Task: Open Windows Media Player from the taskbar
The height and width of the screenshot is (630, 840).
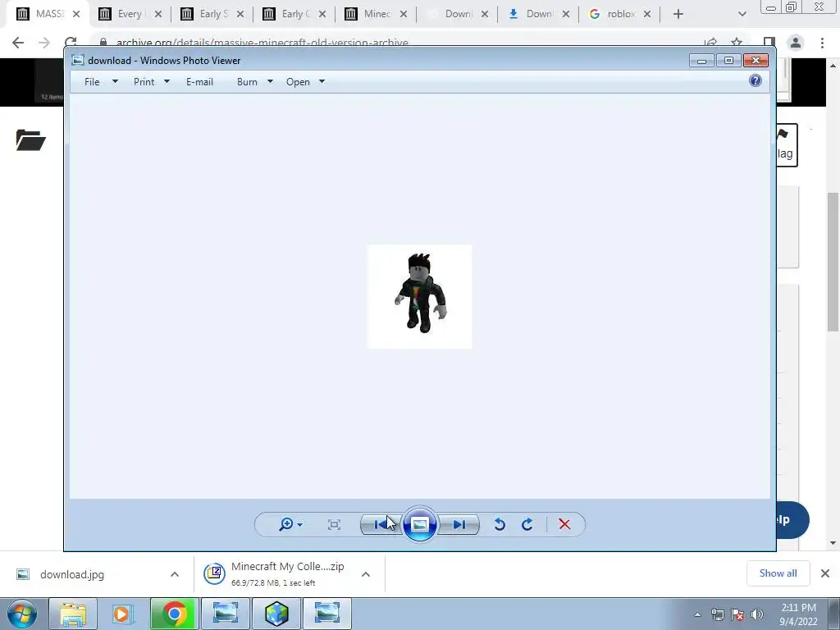Action: 122,614
